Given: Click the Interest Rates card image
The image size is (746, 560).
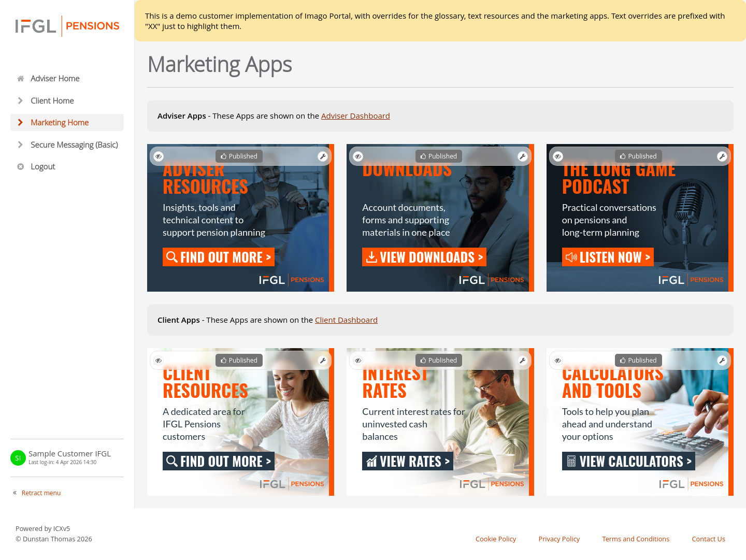Looking at the screenshot, I should [x=440, y=422].
